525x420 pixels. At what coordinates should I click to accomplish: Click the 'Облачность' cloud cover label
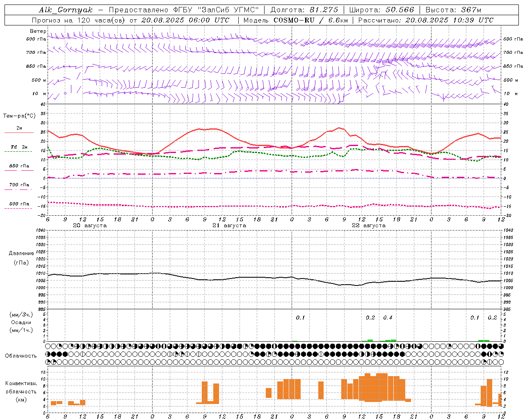[21, 356]
